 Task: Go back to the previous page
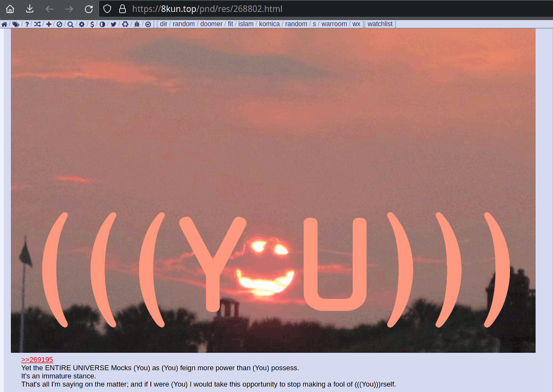tap(50, 9)
